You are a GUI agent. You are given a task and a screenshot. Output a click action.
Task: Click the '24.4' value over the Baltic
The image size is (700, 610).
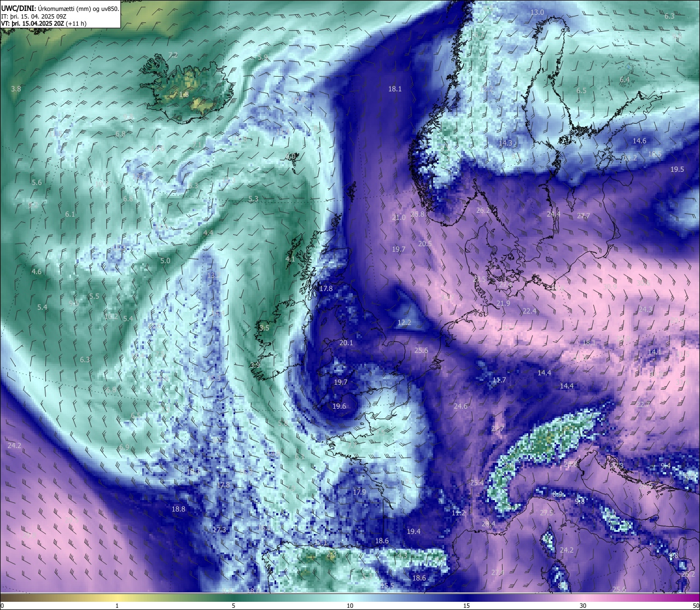[x=553, y=214]
